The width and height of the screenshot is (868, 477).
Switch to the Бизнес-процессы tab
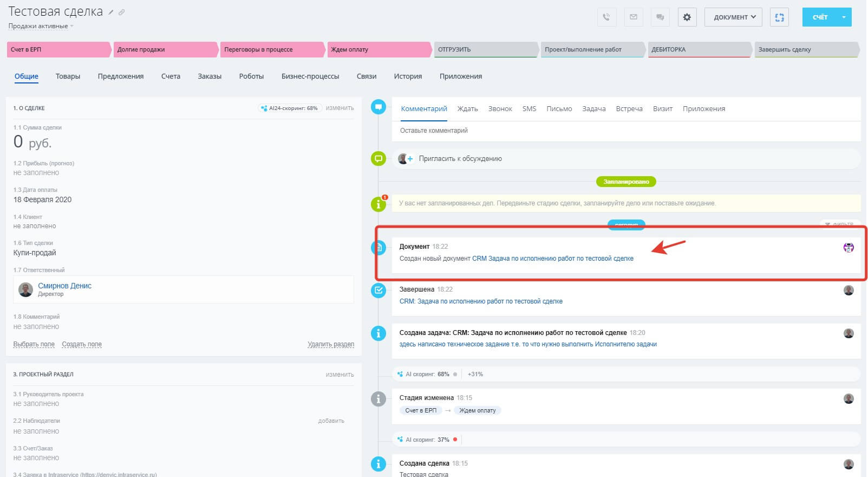(x=310, y=76)
